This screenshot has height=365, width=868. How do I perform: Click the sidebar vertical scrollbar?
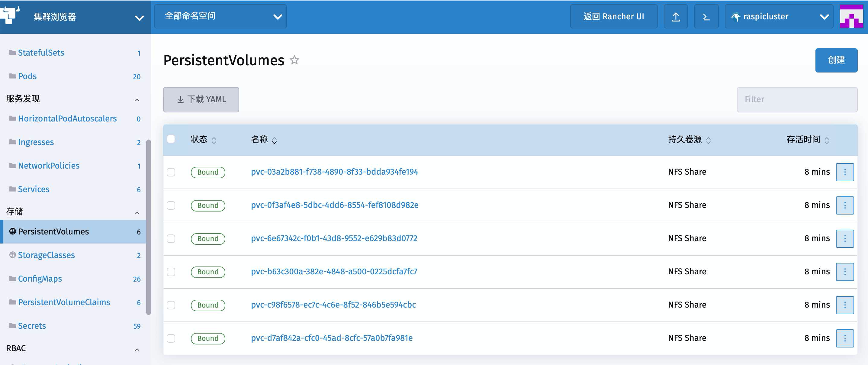pyautogui.click(x=148, y=228)
